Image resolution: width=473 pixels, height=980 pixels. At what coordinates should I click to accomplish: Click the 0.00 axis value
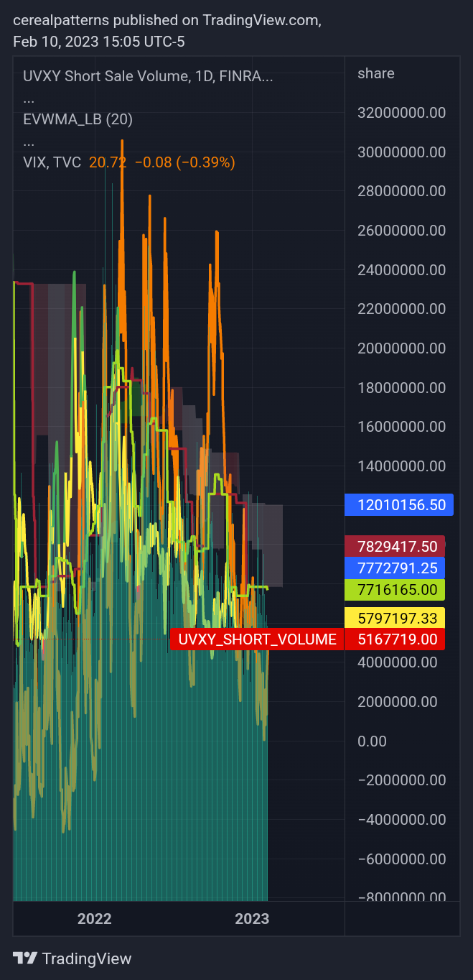click(x=373, y=741)
